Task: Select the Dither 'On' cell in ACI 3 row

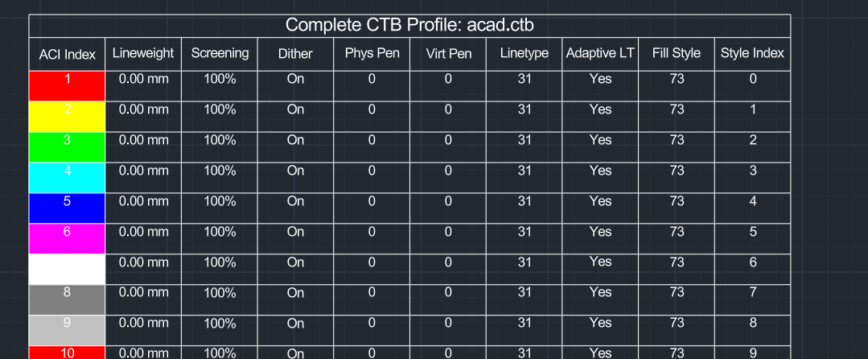Action: (295, 146)
